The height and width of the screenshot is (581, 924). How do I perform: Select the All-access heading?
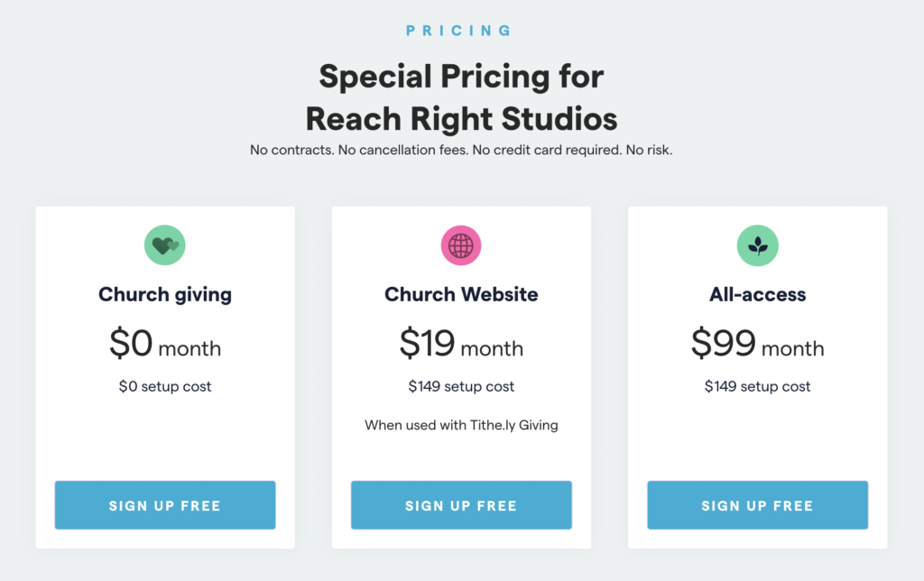757,294
